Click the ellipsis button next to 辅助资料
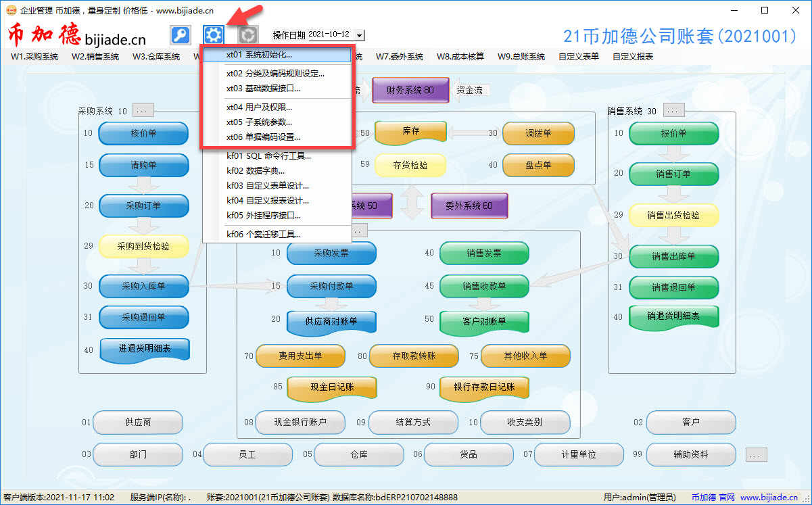This screenshot has height=505, width=812. (x=757, y=454)
